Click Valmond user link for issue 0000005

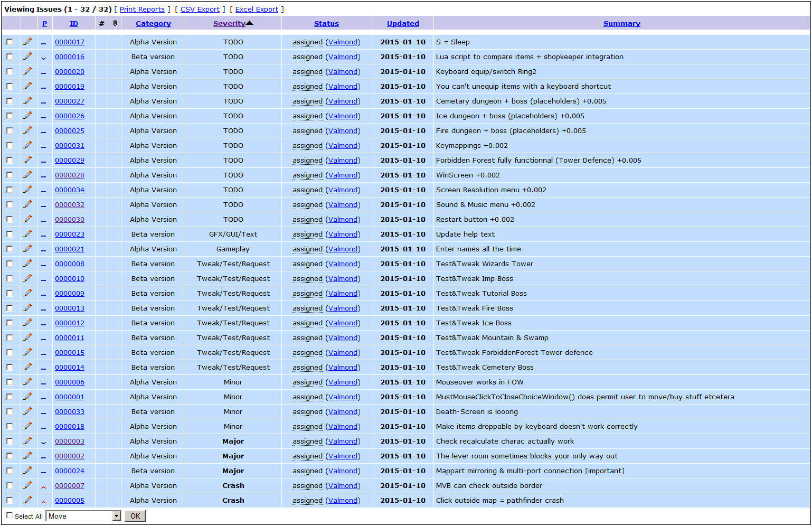343,500
